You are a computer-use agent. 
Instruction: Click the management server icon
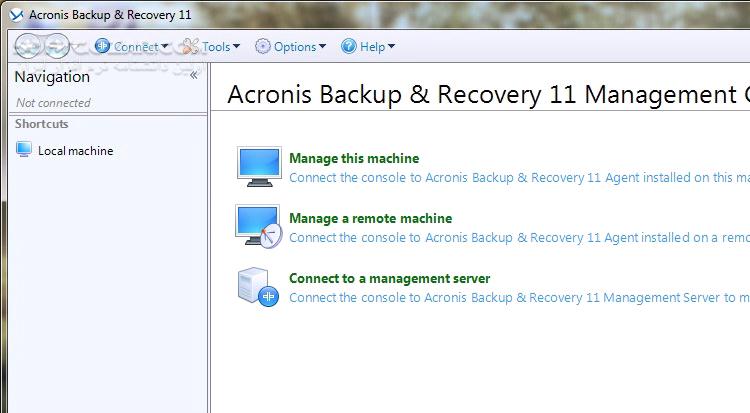pyautogui.click(x=258, y=286)
